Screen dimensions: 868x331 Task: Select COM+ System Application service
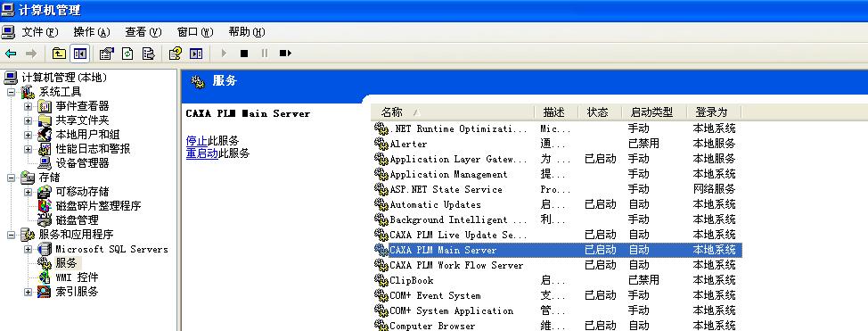point(556,310)
